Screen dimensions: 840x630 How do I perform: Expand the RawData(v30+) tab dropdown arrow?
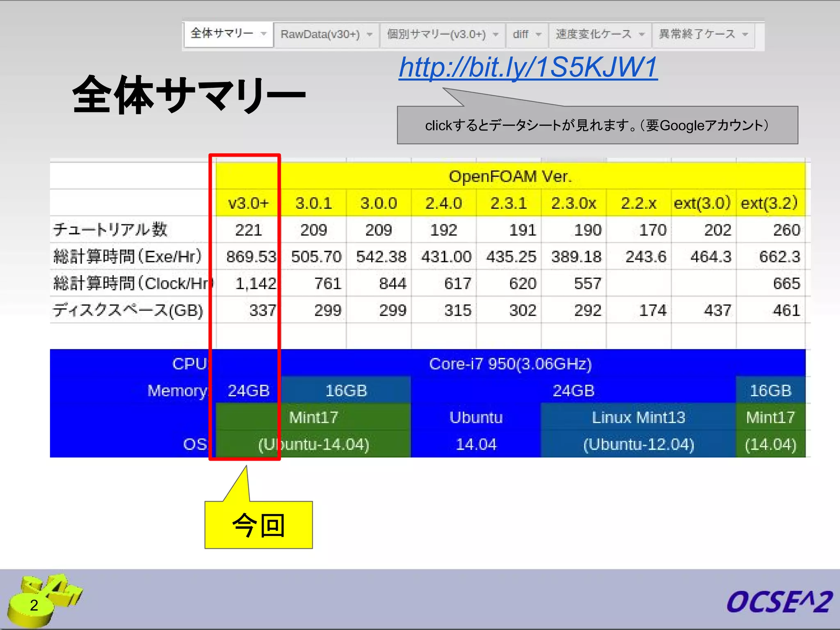pyautogui.click(x=370, y=34)
